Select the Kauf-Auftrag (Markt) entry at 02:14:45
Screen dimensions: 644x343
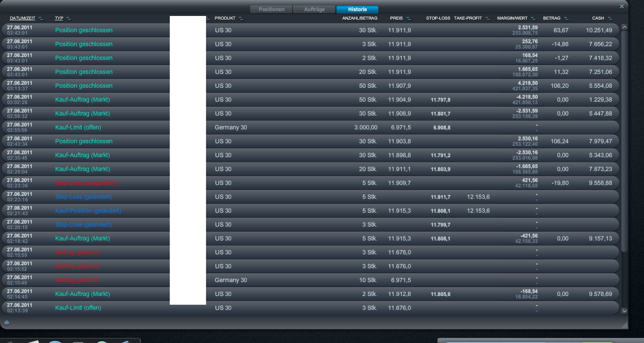[310, 294]
